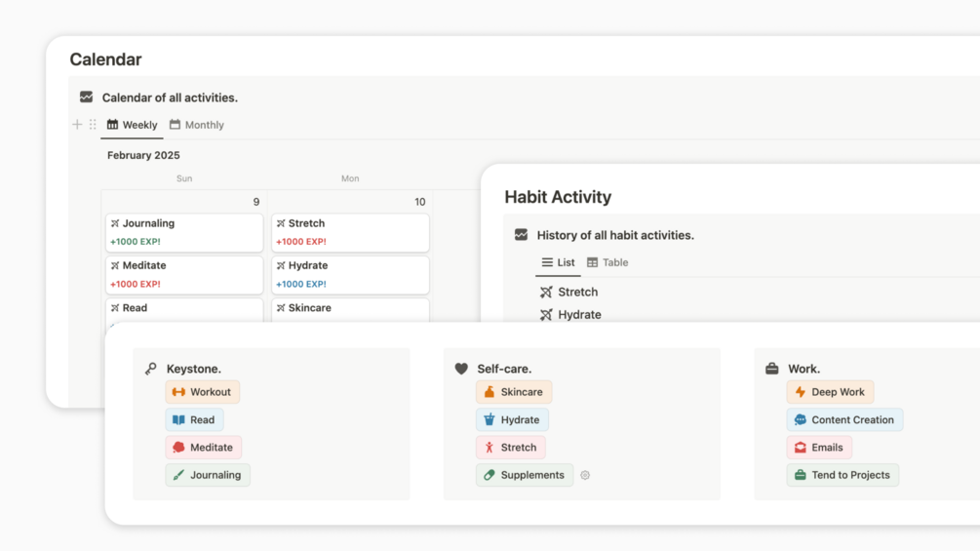The height and width of the screenshot is (551, 980).
Task: Click the Habit Activity heading
Action: (x=558, y=197)
